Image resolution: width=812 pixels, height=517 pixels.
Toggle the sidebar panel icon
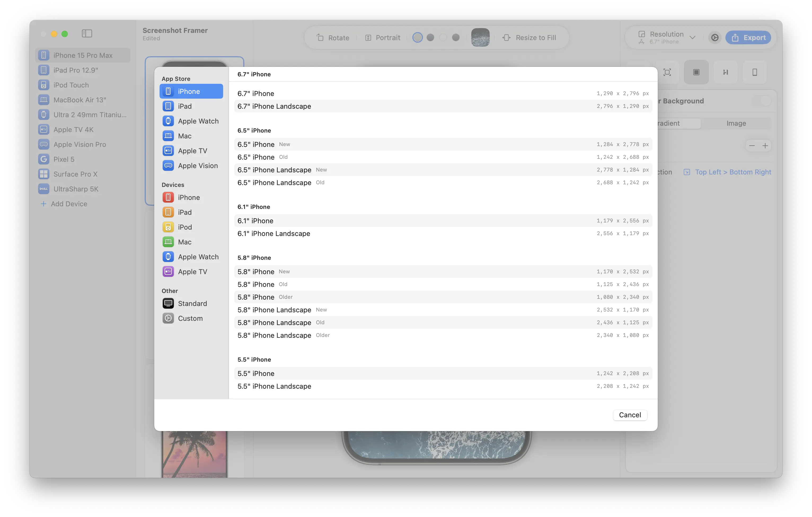coord(87,34)
